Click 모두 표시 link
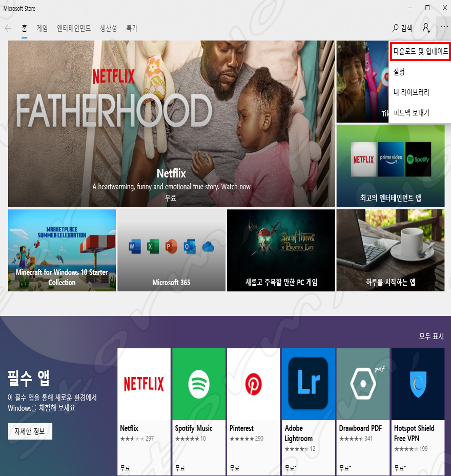 click(x=432, y=336)
